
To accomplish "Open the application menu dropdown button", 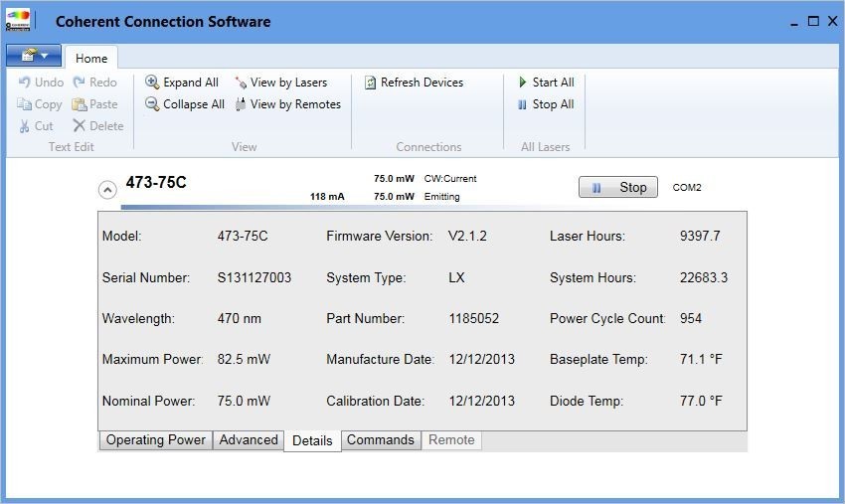I will tap(34, 56).
